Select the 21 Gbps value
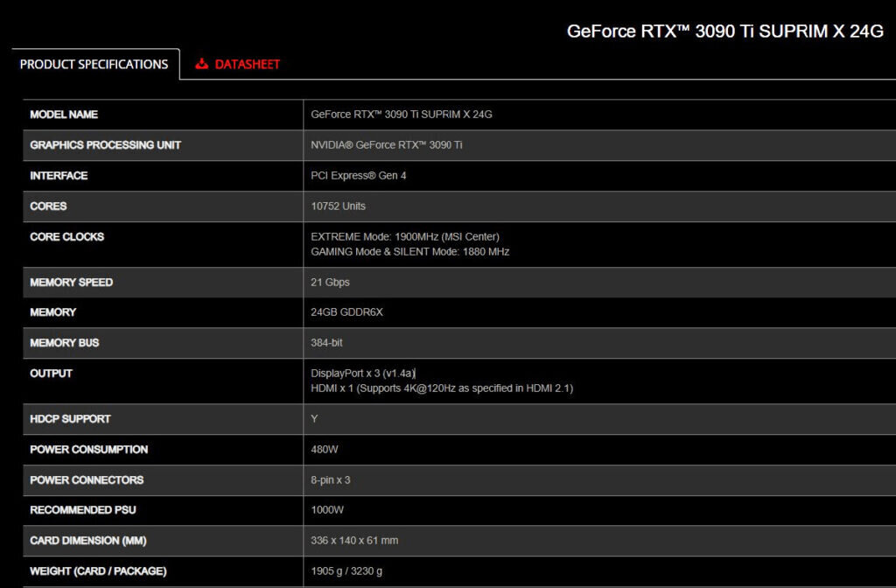The width and height of the screenshot is (896, 588). [330, 283]
